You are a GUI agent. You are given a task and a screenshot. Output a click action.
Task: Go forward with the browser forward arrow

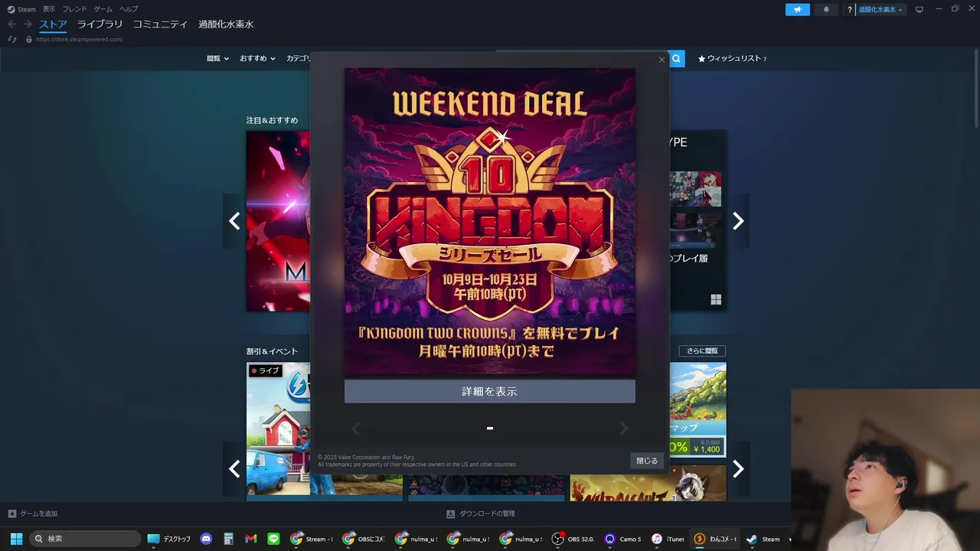[x=28, y=24]
